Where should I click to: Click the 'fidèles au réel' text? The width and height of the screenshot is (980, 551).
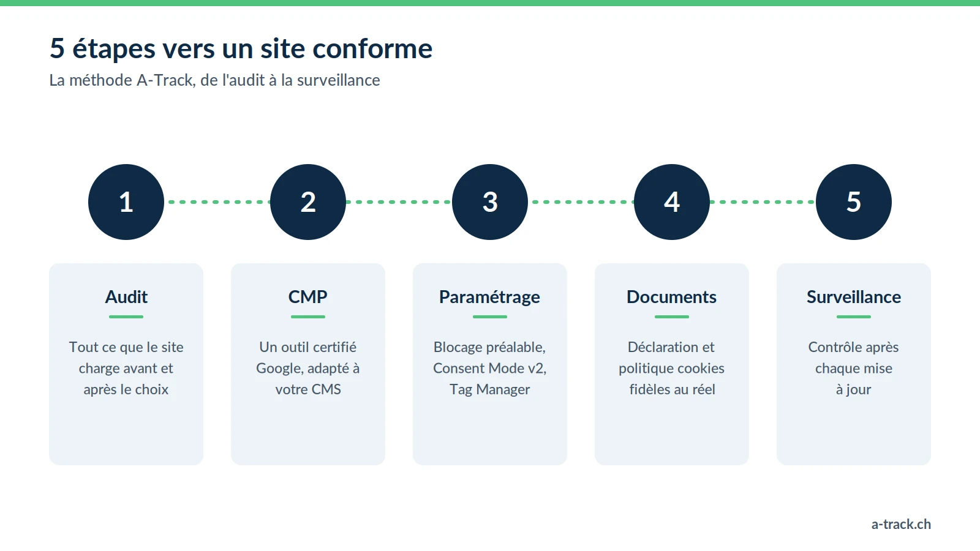click(x=672, y=389)
